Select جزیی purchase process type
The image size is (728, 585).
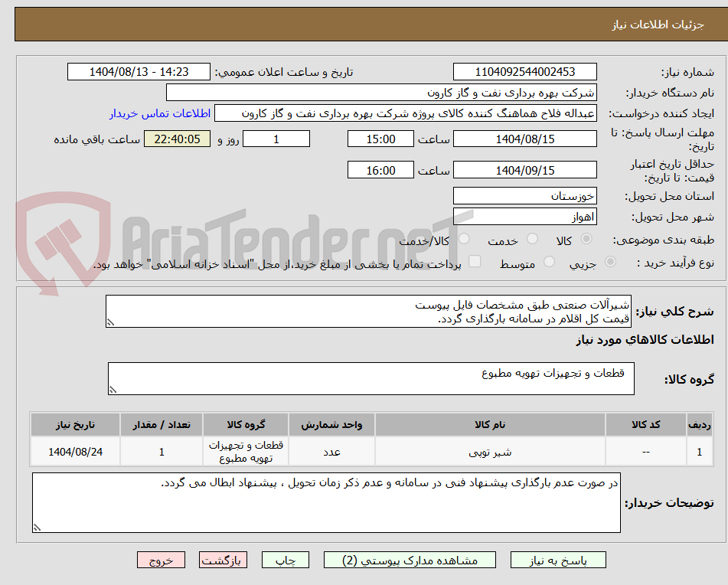click(x=609, y=262)
